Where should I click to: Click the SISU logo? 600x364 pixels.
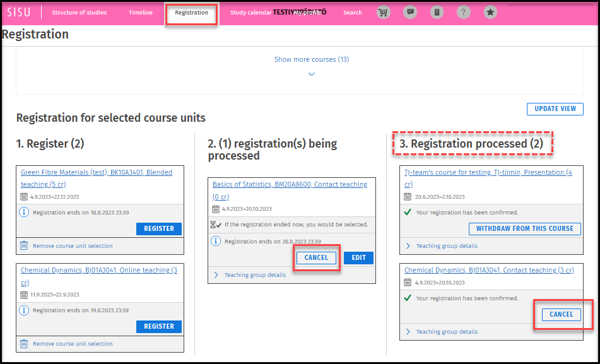(20, 11)
